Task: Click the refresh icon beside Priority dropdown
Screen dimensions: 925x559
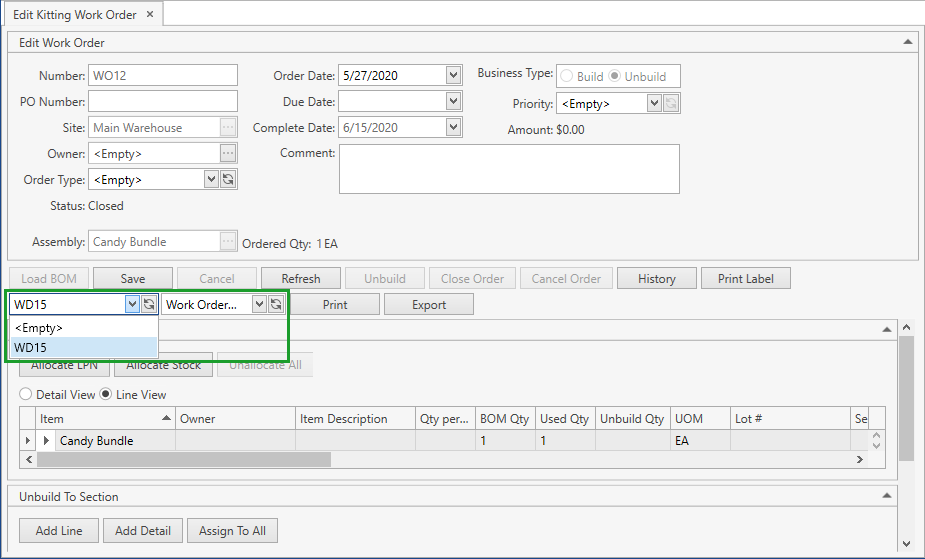Action: coord(672,103)
